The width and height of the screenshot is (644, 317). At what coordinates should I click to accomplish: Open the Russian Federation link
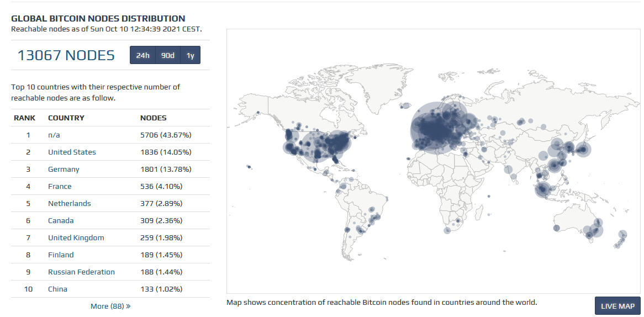pos(81,272)
